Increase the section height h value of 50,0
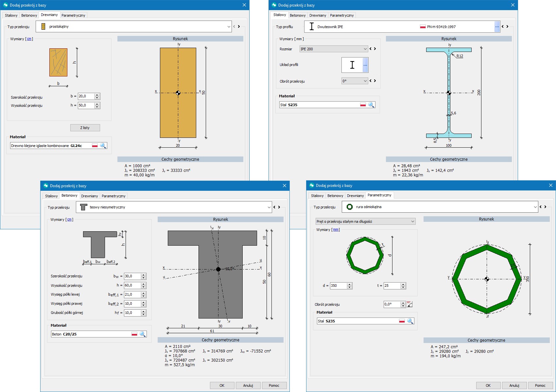 [97, 104]
